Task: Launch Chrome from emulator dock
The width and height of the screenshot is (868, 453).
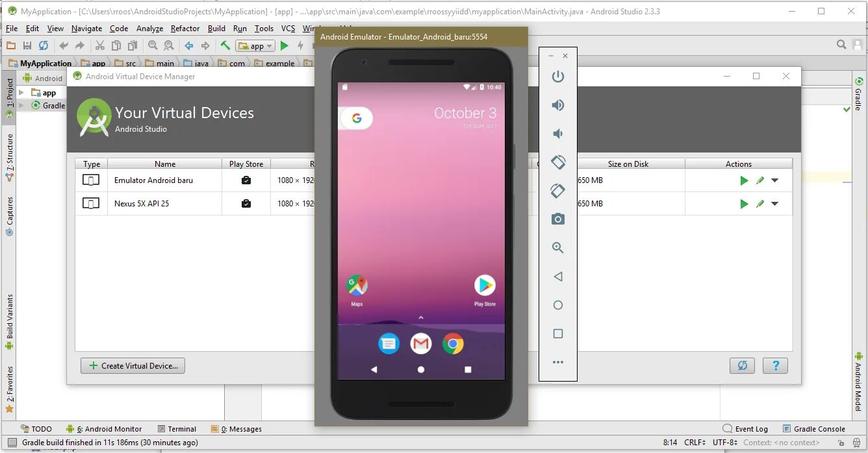Action: tap(453, 343)
